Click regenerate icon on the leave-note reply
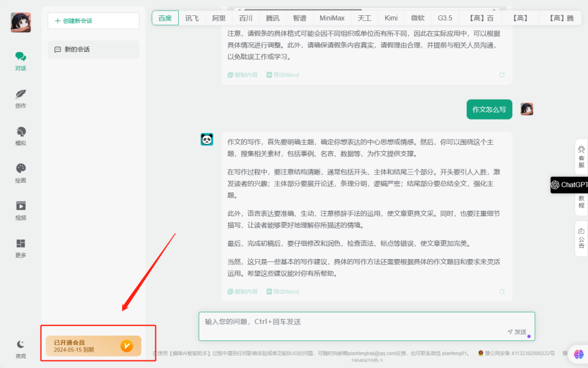This screenshot has width=588, height=368. click(502, 75)
